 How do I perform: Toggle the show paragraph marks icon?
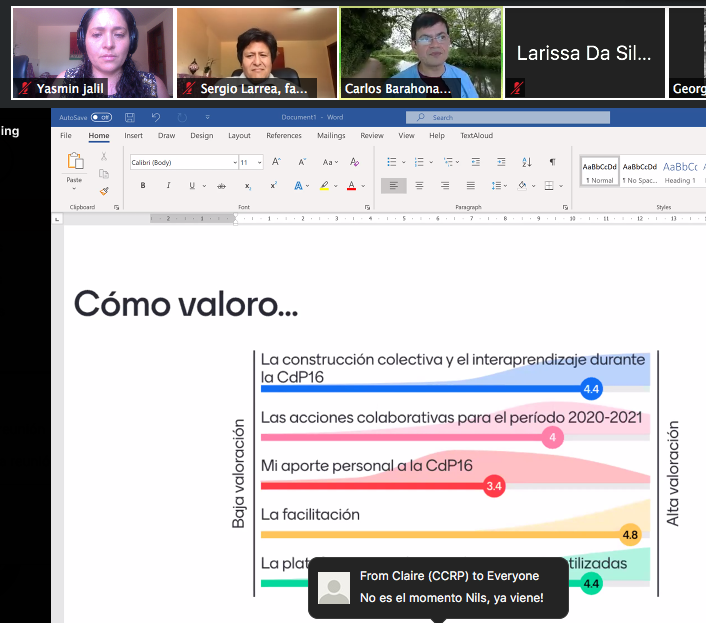(x=551, y=161)
